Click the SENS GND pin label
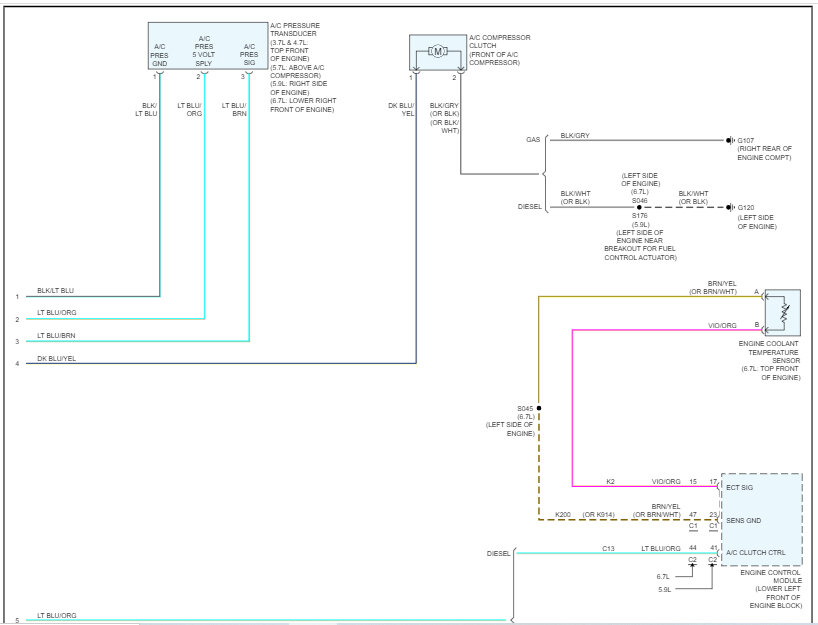This screenshot has height=625, width=818. tap(743, 521)
